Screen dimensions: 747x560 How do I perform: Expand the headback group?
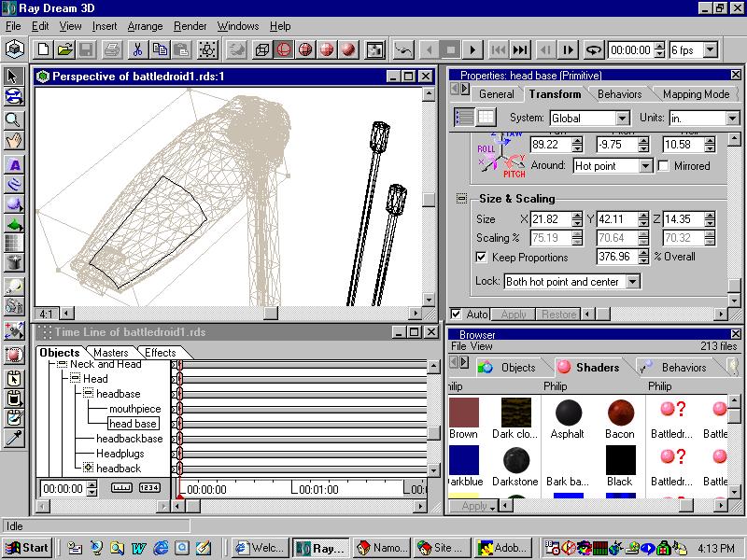88,468
